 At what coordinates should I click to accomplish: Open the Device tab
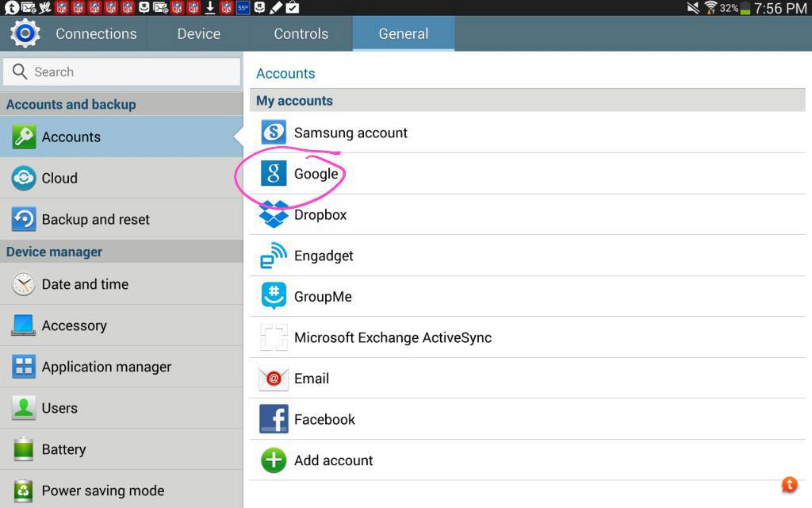point(199,33)
